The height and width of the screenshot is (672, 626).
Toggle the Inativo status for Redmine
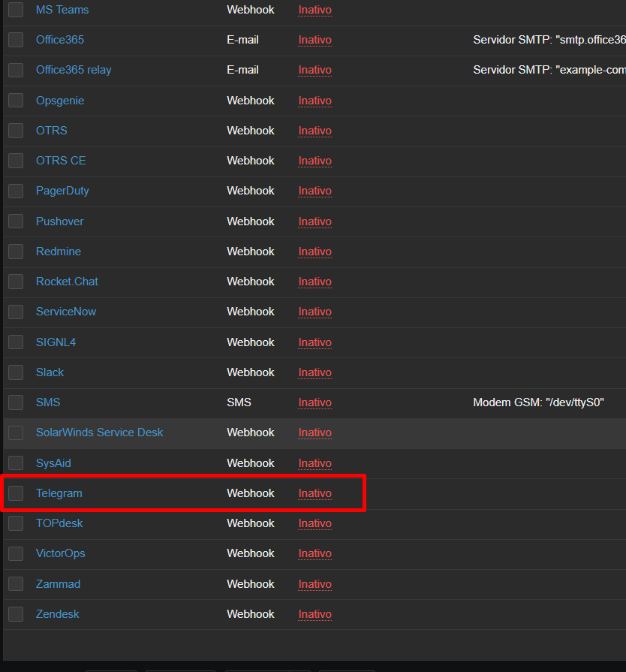pos(315,252)
